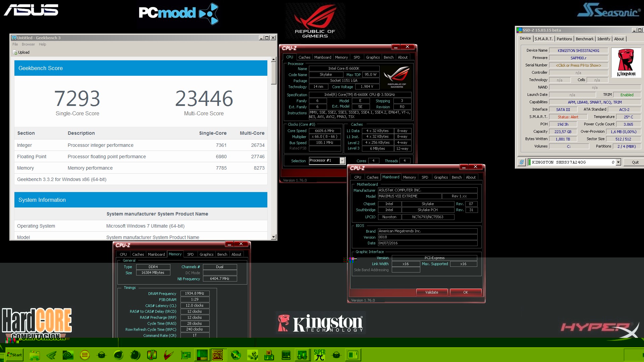
Task: Open About tab in Mainboard CPU-Z window
Action: 471,177
